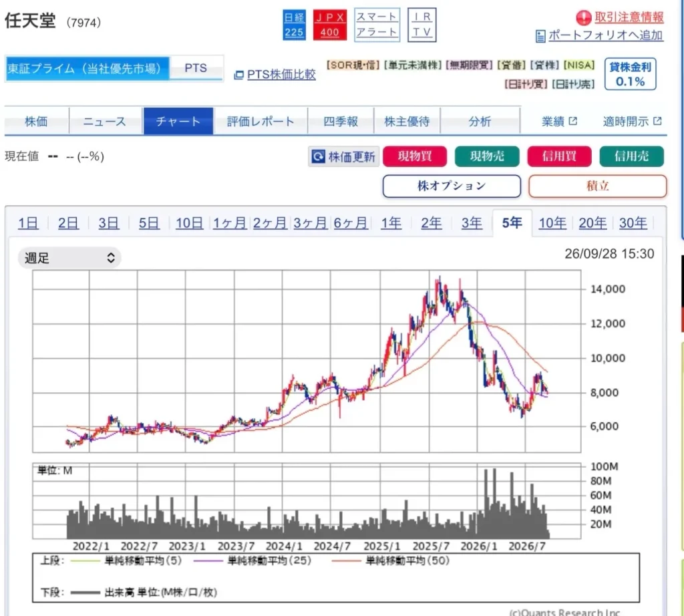Click the refresh icon on 株価更新
Viewport: 684px width, 616px height.
[x=318, y=156]
